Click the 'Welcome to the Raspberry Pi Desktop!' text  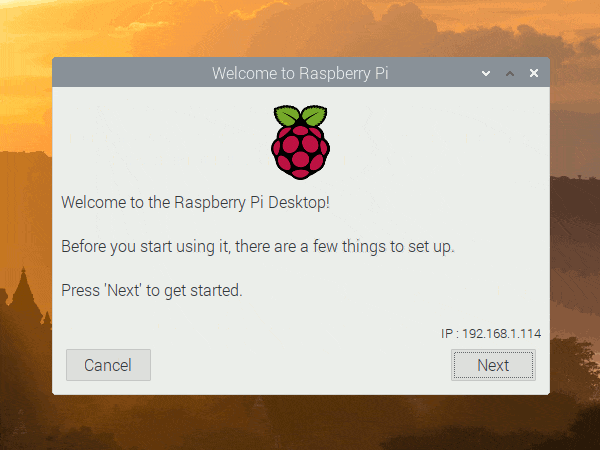point(196,202)
